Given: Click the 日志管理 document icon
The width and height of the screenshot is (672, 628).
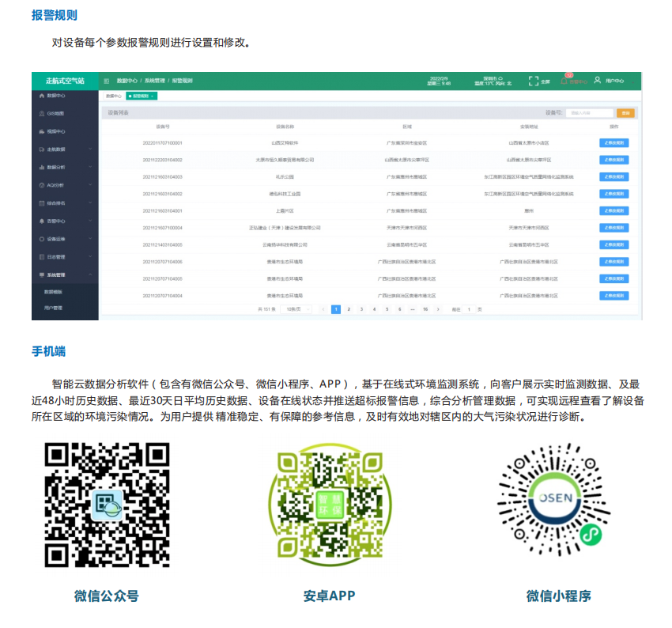Looking at the screenshot, I should [42, 257].
